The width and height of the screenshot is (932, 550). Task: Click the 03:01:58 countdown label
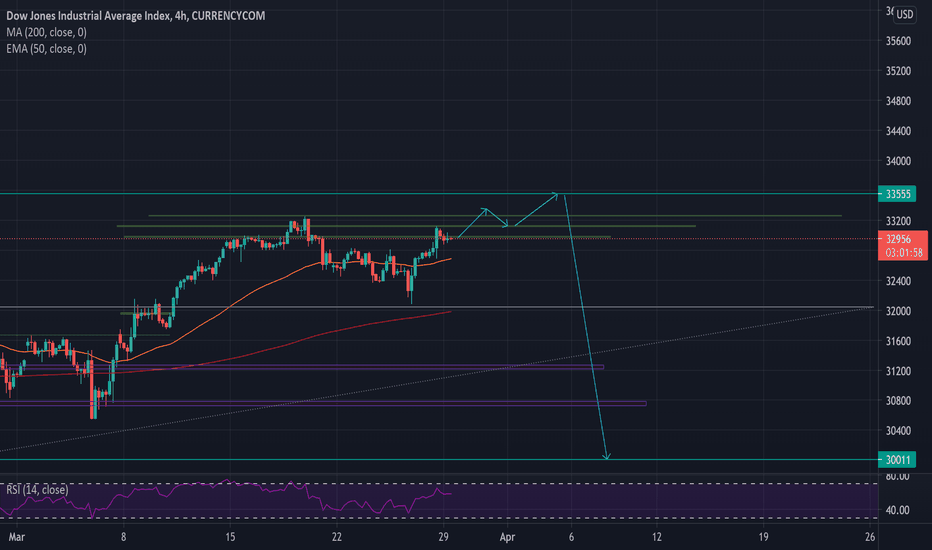(904, 253)
